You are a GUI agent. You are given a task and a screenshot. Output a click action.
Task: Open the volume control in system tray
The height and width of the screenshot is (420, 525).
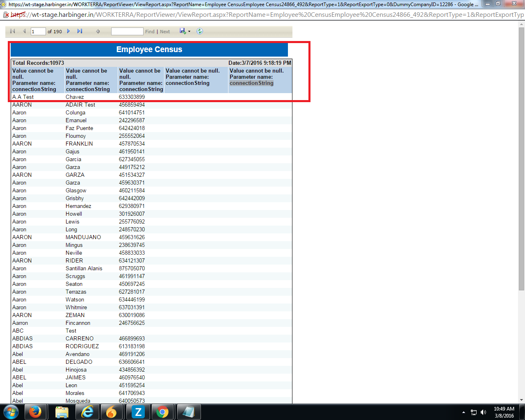[x=483, y=412]
